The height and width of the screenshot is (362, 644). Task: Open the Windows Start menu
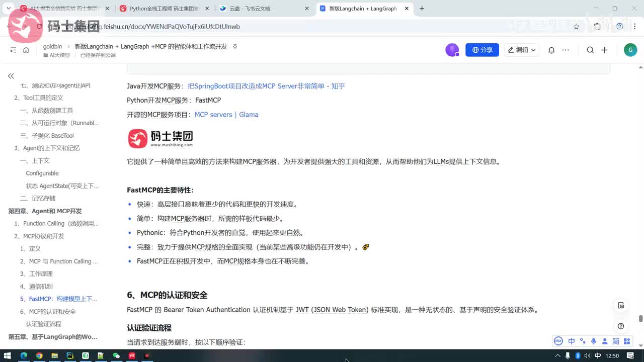[8, 355]
